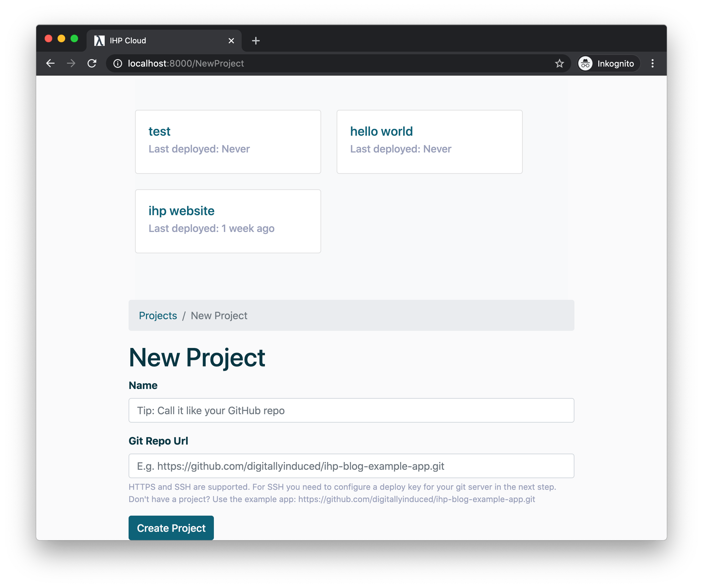Open the hello world project

tap(381, 131)
